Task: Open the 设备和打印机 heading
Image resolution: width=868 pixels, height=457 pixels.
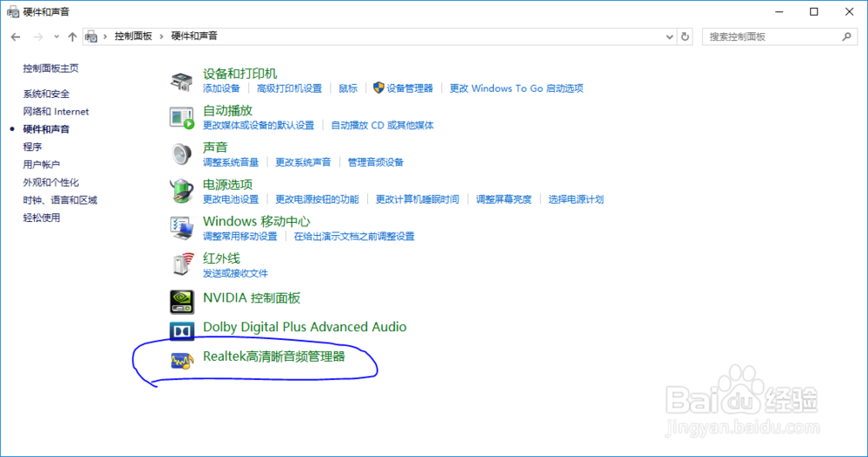Action: [240, 74]
